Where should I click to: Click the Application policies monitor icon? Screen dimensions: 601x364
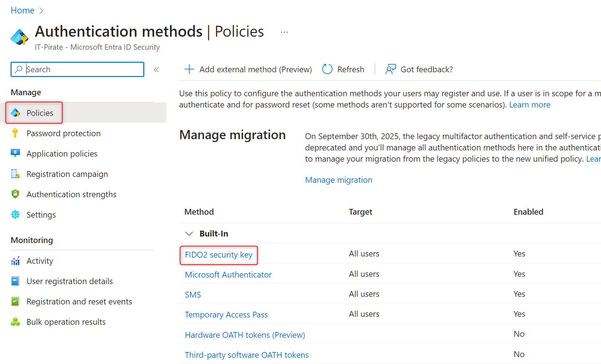[x=15, y=153]
